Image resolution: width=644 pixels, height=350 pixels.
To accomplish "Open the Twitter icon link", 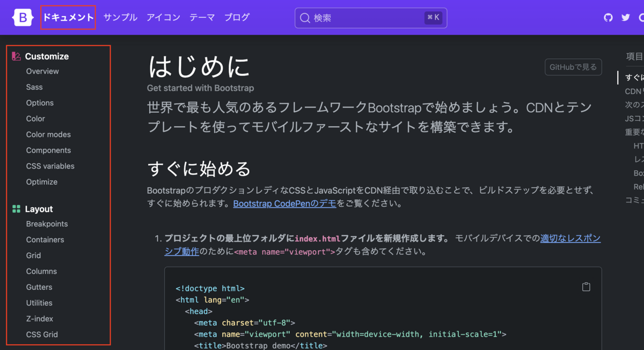I will click(x=626, y=18).
